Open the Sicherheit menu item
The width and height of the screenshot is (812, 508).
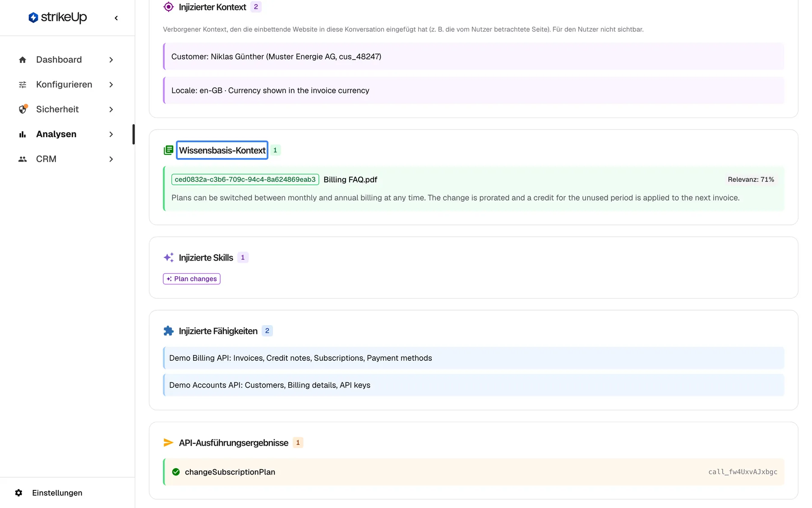[x=66, y=109]
